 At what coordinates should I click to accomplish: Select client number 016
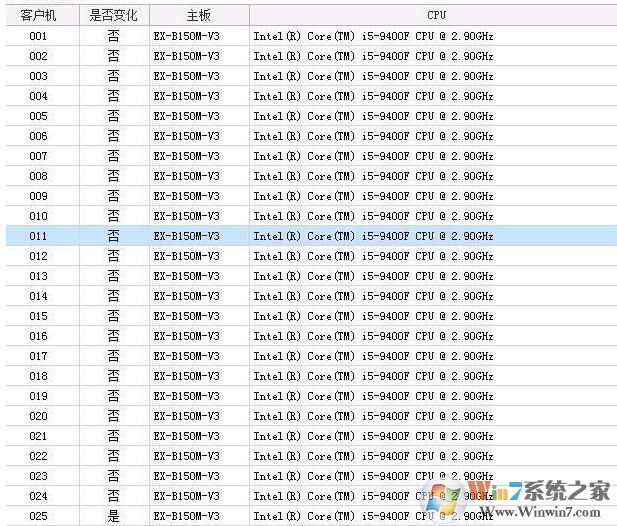click(x=38, y=336)
